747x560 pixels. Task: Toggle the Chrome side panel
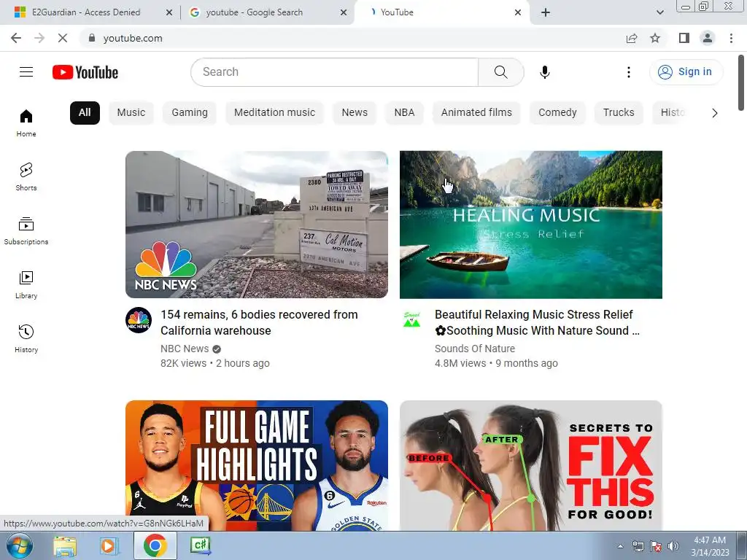click(x=684, y=38)
